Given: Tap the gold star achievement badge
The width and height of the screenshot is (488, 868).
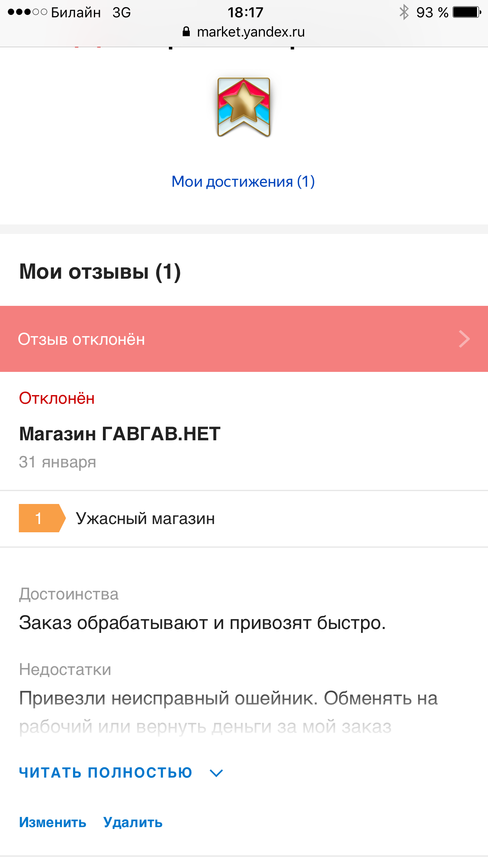Looking at the screenshot, I should point(244,107).
